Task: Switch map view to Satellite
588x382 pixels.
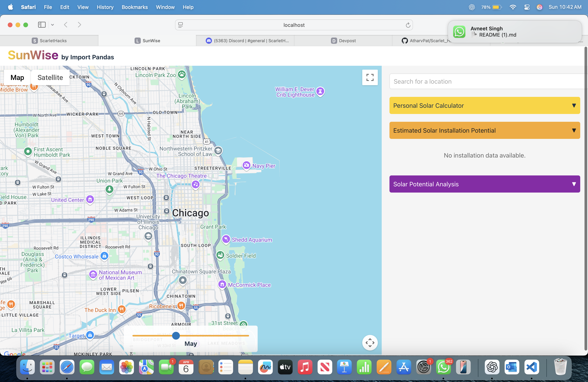Action: point(50,78)
